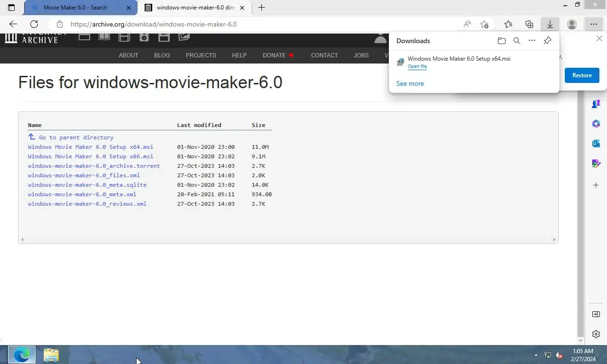Open more options in the Downloads panel
Viewport: 607px width, 364px height.
point(532,41)
